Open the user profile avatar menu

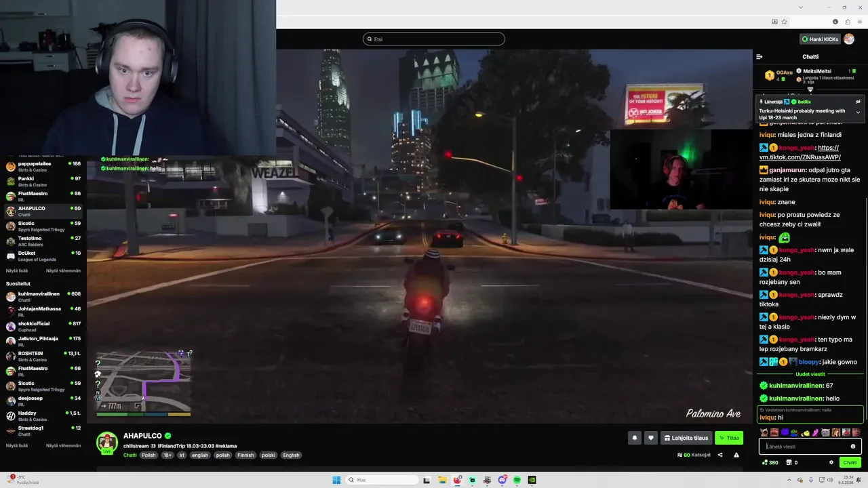click(849, 39)
